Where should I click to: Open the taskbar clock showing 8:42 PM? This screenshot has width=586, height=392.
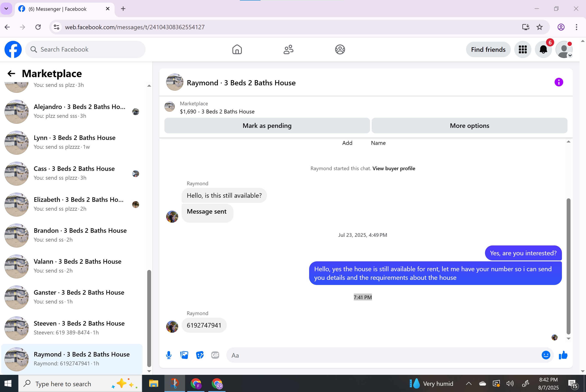[x=548, y=383]
